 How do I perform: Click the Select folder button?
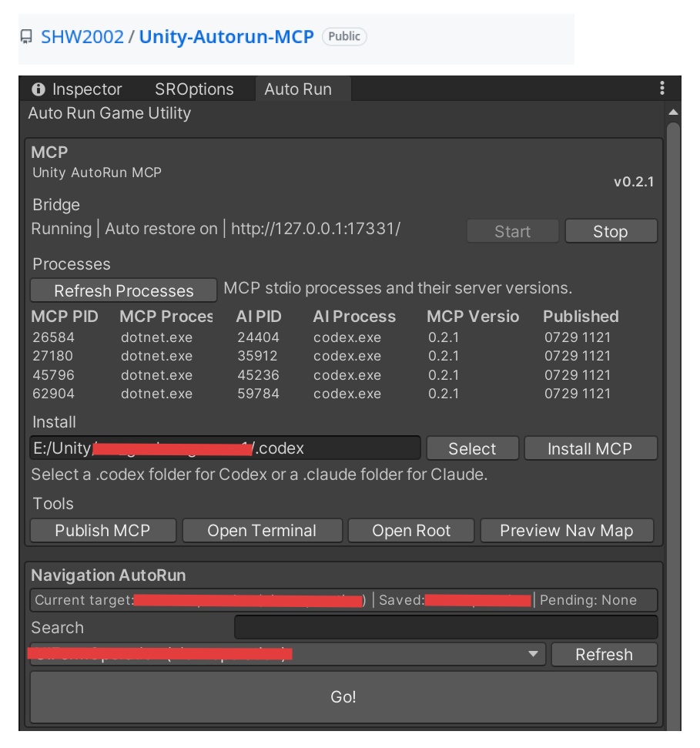pos(472,448)
